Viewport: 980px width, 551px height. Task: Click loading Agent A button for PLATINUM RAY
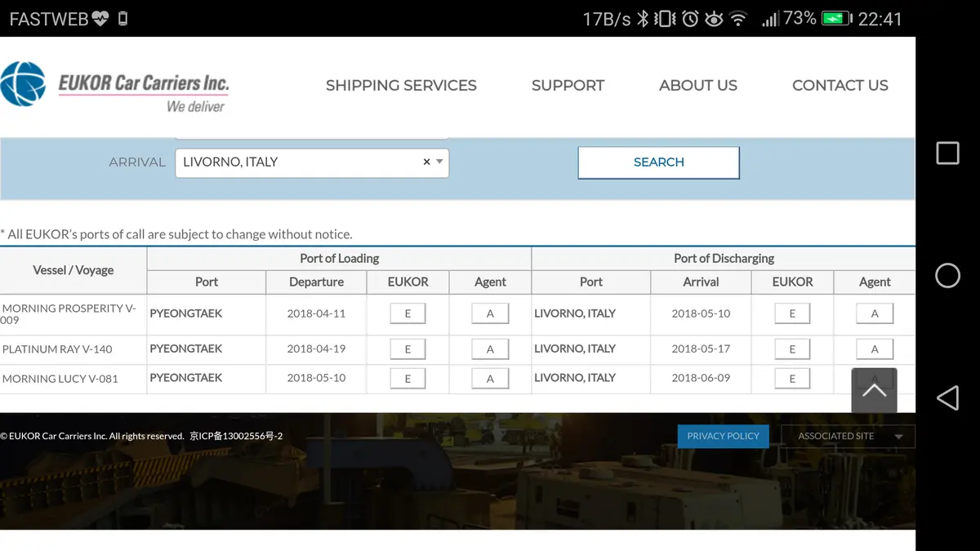[x=490, y=349]
